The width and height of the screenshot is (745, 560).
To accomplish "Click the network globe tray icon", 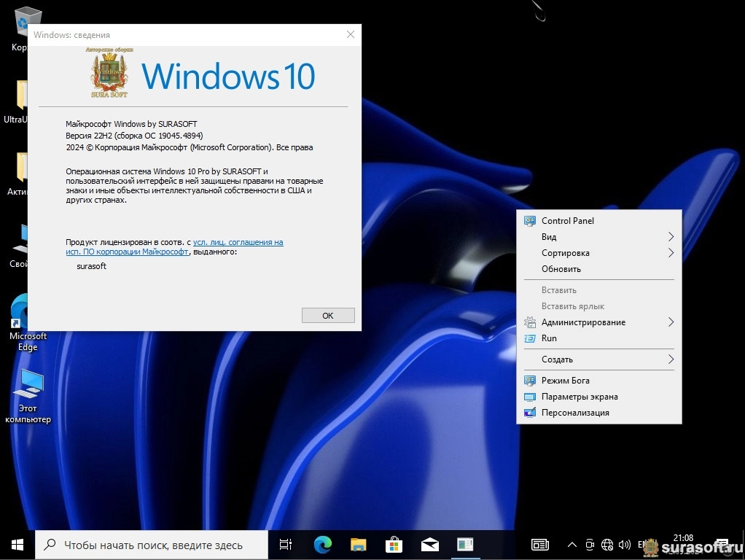I will pos(607,545).
